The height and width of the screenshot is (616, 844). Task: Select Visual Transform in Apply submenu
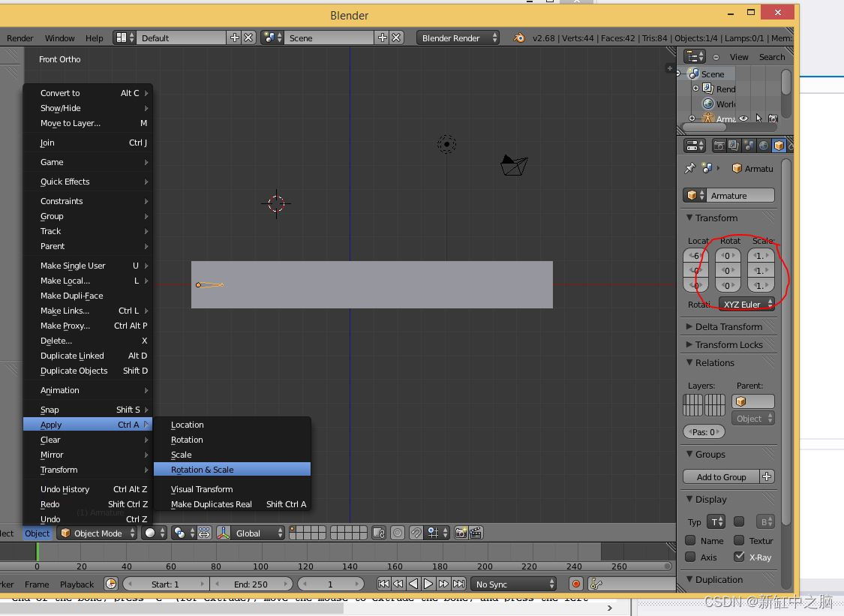(x=232, y=489)
